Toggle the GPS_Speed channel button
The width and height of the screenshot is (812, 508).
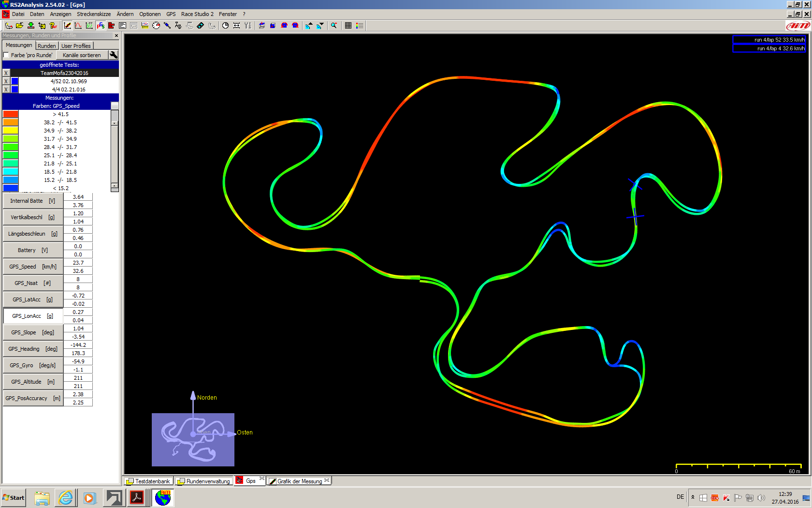[x=33, y=267]
